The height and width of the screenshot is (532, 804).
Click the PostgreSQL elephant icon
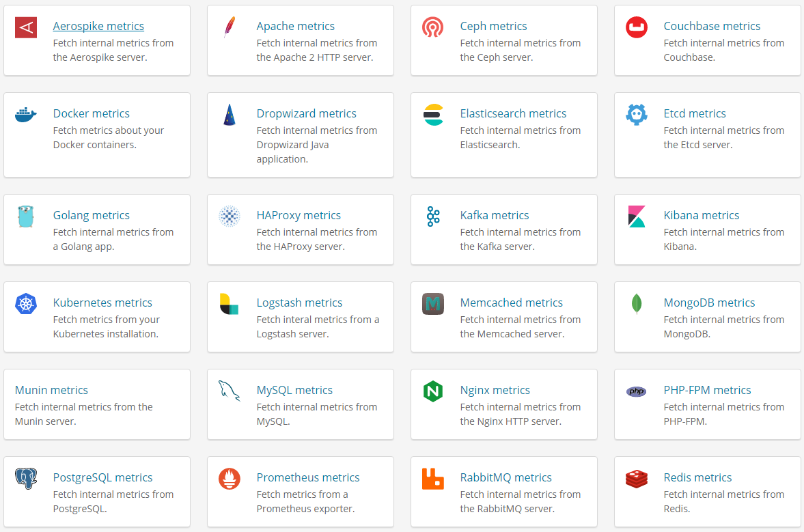click(x=26, y=479)
